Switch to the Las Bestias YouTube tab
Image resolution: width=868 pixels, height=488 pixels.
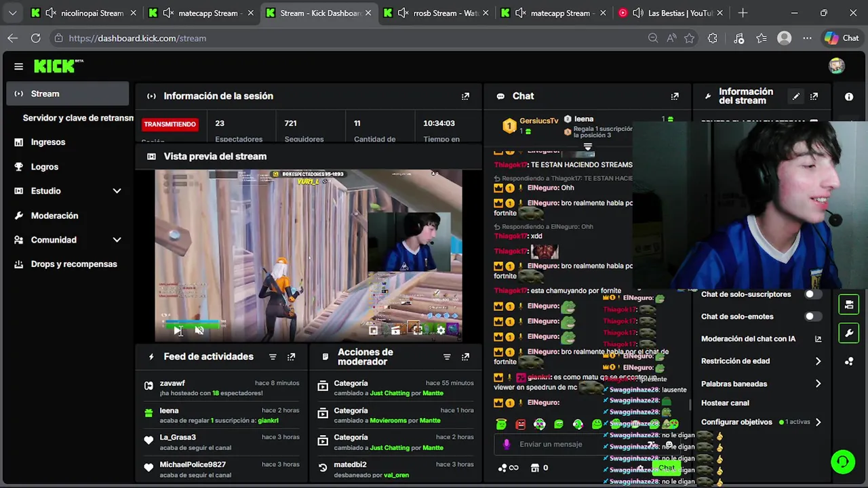[671, 13]
